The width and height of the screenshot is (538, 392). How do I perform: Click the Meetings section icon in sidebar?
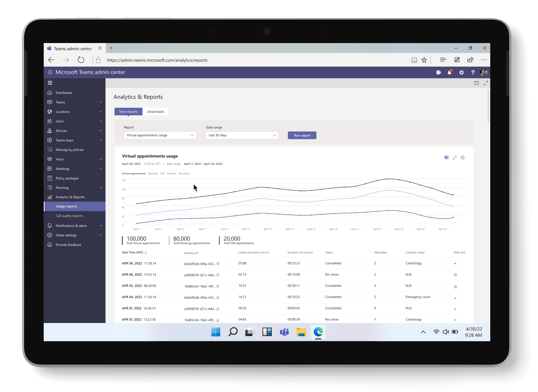[50, 168]
